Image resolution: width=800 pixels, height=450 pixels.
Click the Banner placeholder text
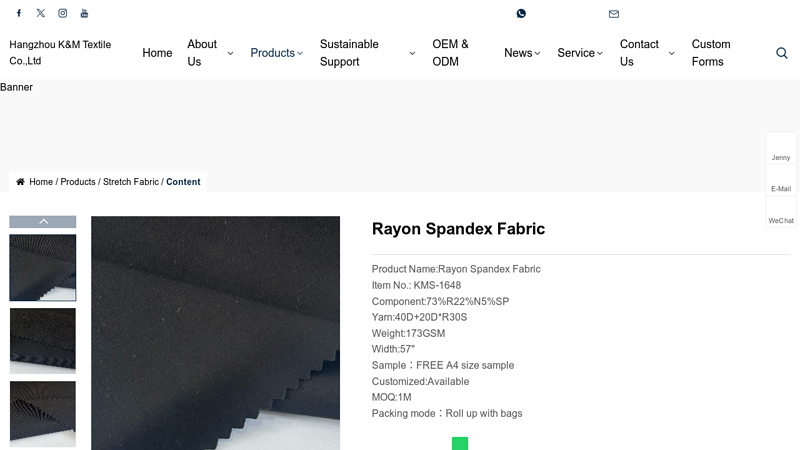coord(16,87)
